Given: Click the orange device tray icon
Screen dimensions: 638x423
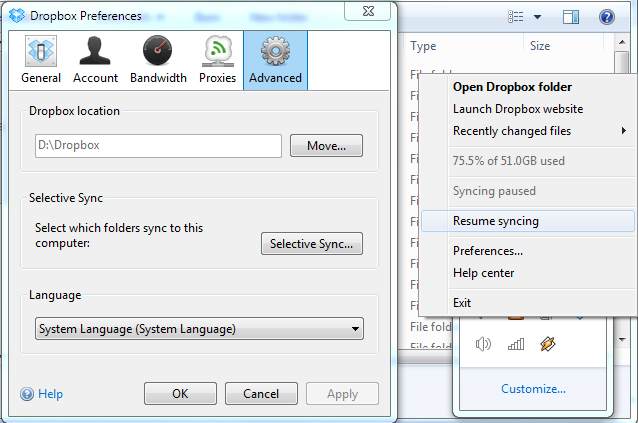Looking at the screenshot, I should tap(548, 344).
